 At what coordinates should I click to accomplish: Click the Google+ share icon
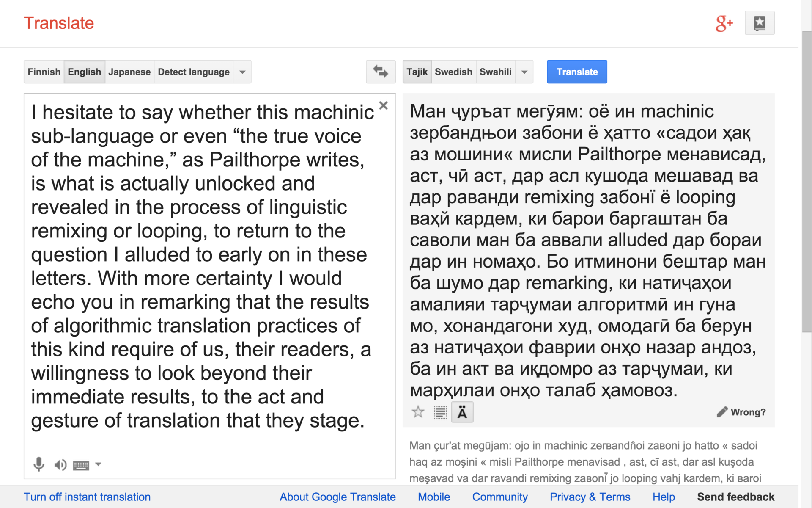(x=724, y=23)
